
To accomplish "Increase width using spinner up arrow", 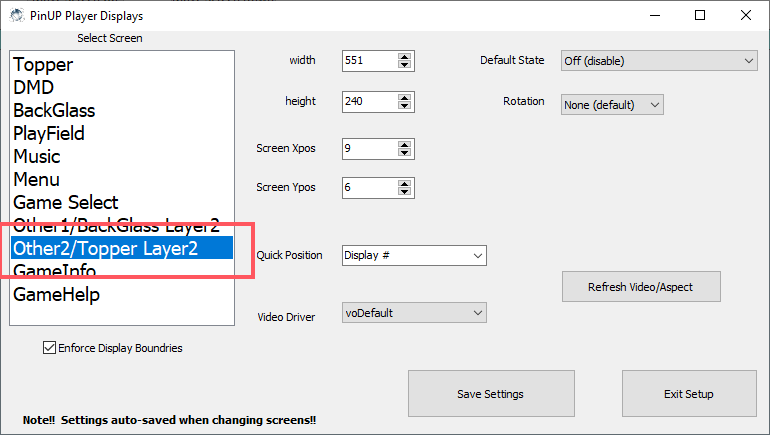I will click(404, 57).
